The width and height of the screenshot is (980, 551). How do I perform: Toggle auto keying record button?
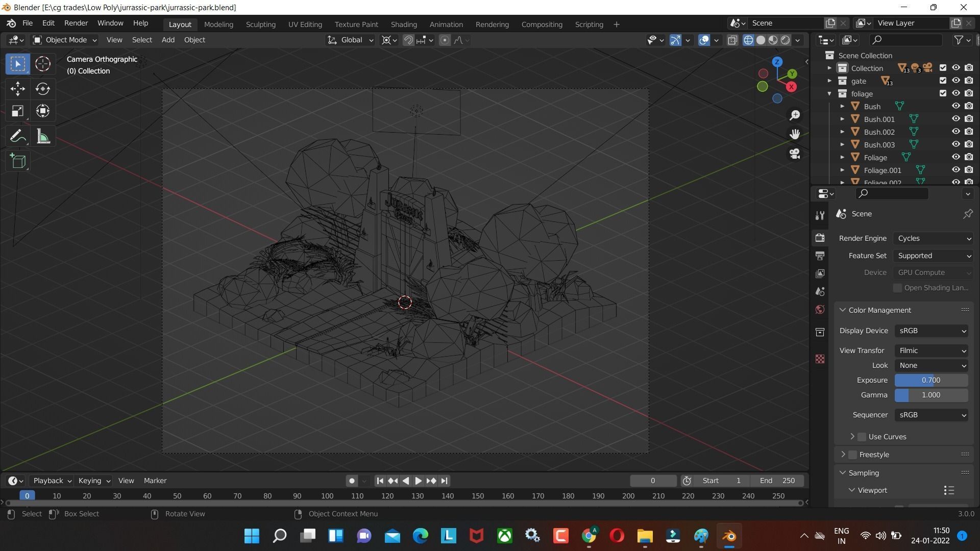(352, 481)
